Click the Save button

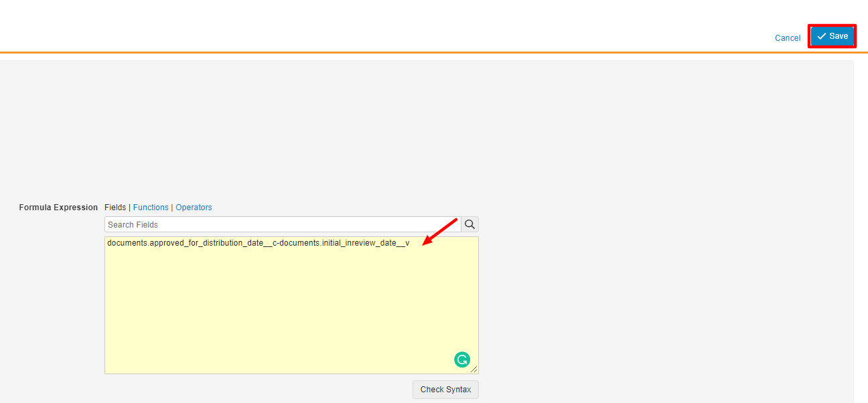pyautogui.click(x=832, y=36)
